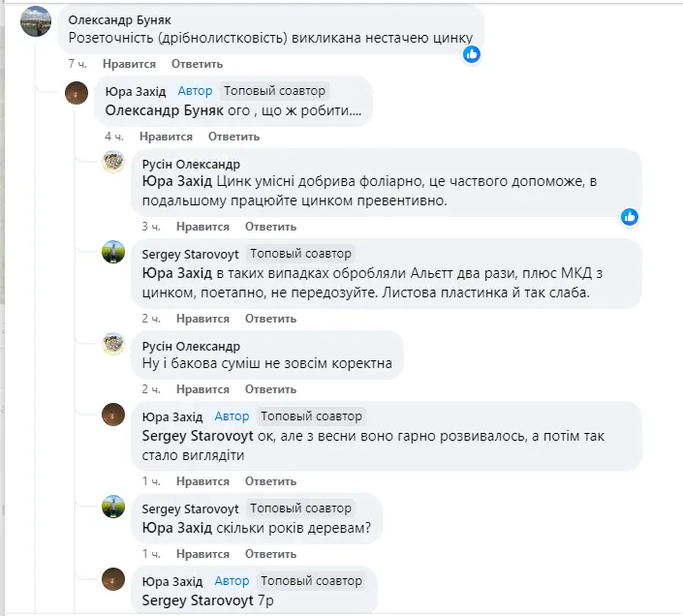
Task: Click Юра Захід's avatar beside 'ок, але з весни' comment
Action: (x=113, y=415)
